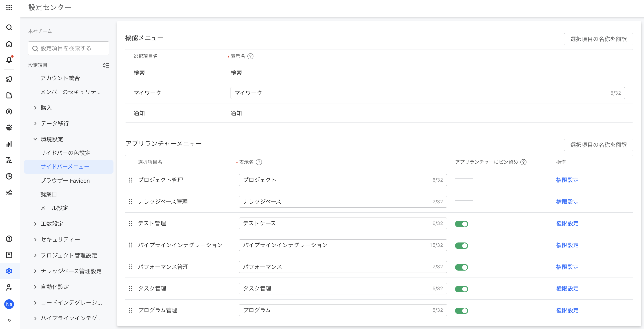Open ブラウザー Favicon settings item
The height and width of the screenshot is (329, 644).
coord(65,180)
